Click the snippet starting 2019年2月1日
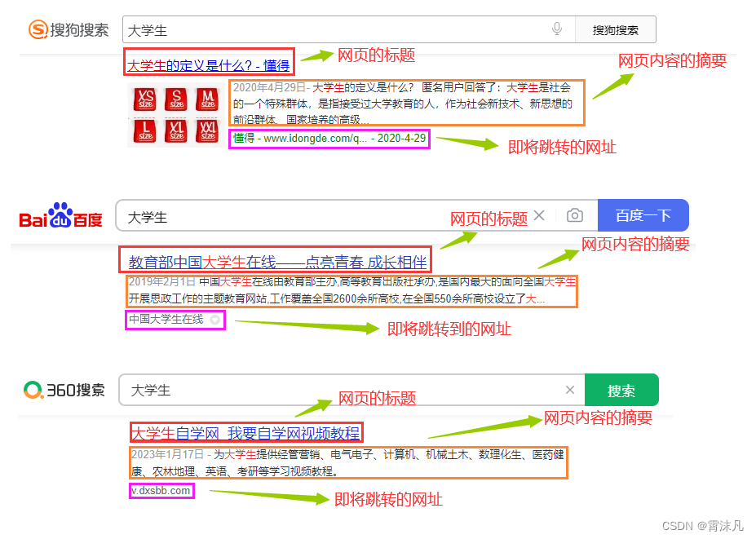Viewport: 756px width, 539px height. tap(352, 291)
